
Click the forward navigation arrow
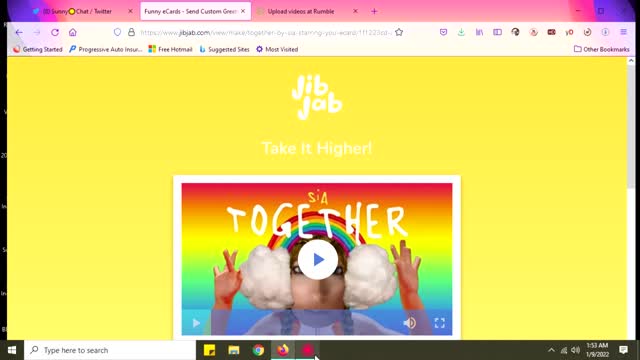point(37,33)
